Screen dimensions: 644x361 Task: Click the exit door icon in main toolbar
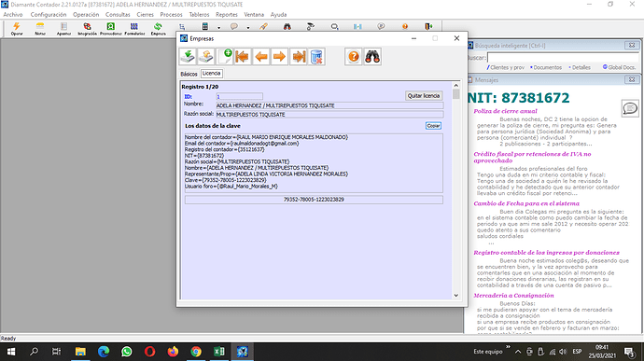(428, 27)
